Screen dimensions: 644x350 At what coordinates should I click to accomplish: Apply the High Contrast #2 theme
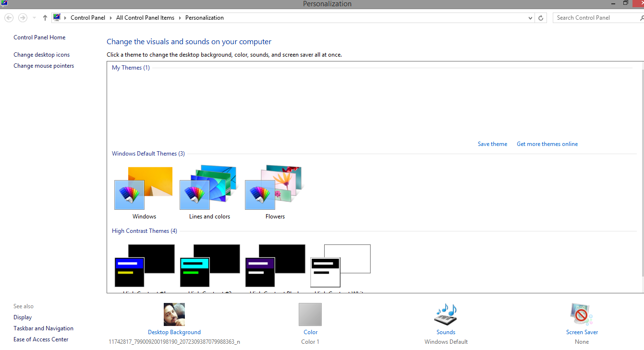[x=209, y=266]
